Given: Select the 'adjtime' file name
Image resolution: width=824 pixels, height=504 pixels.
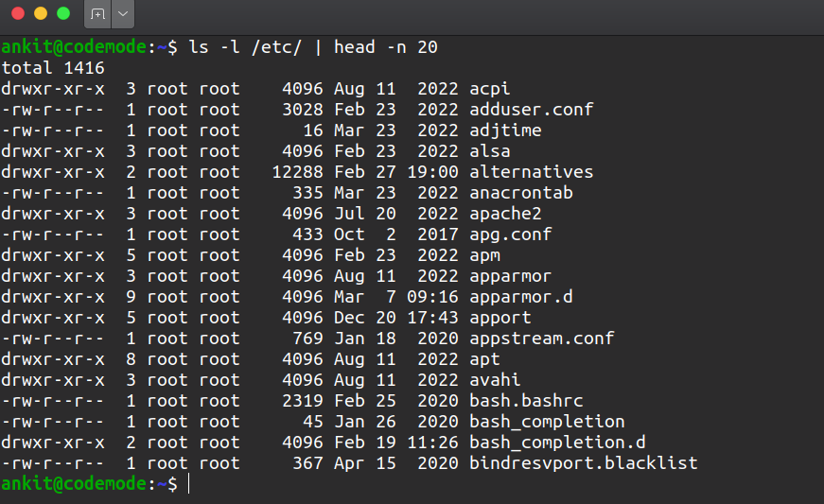Looking at the screenshot, I should point(505,130).
